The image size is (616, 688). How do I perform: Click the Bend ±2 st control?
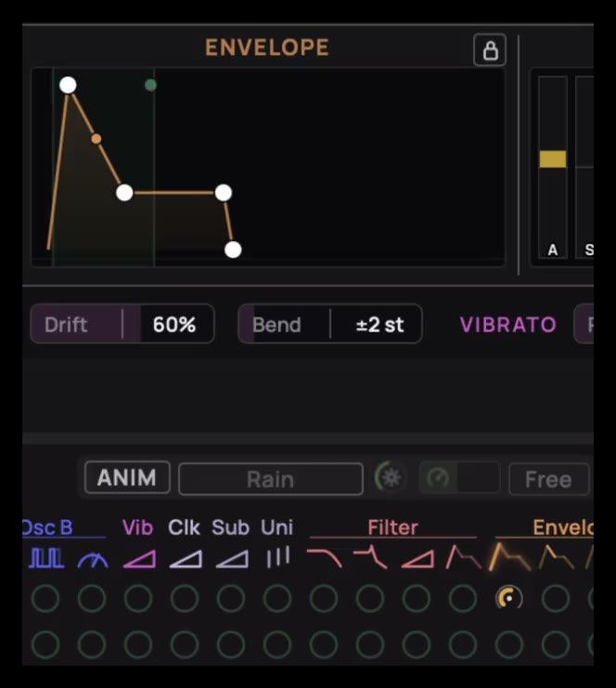point(330,324)
